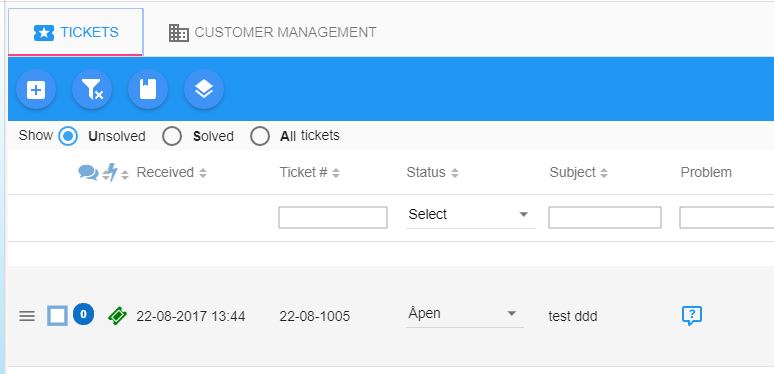The image size is (774, 374).
Task: Click the received date 22-08-2017 13:44
Action: pos(191,316)
